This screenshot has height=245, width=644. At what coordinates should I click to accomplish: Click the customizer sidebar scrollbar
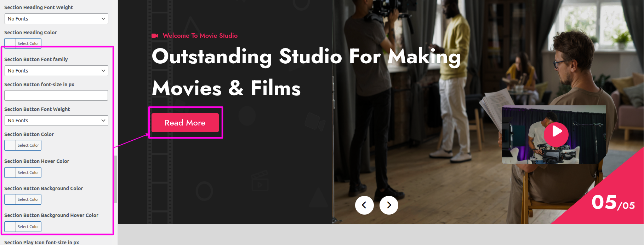click(x=115, y=179)
